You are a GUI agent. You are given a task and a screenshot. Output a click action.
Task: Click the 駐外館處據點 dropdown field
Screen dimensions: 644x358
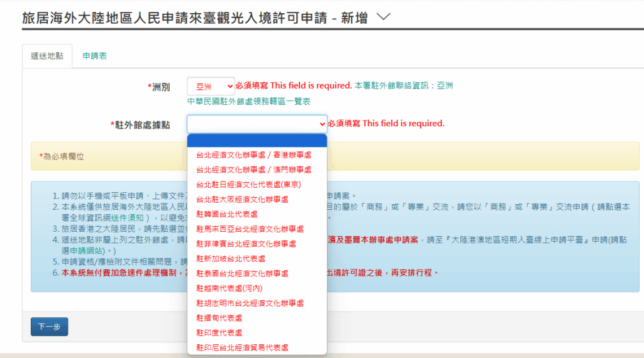click(x=257, y=124)
